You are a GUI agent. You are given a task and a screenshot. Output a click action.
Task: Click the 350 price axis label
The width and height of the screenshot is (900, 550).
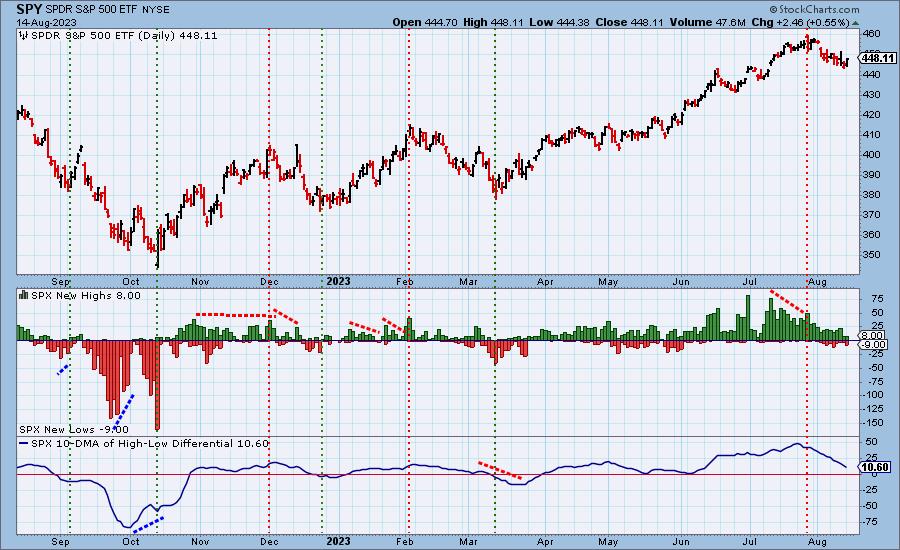click(x=871, y=255)
